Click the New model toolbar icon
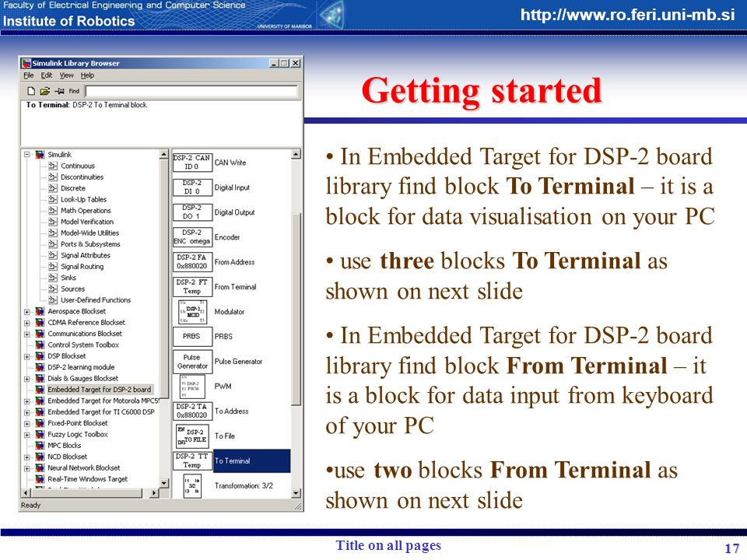The image size is (747, 560). click(31, 91)
